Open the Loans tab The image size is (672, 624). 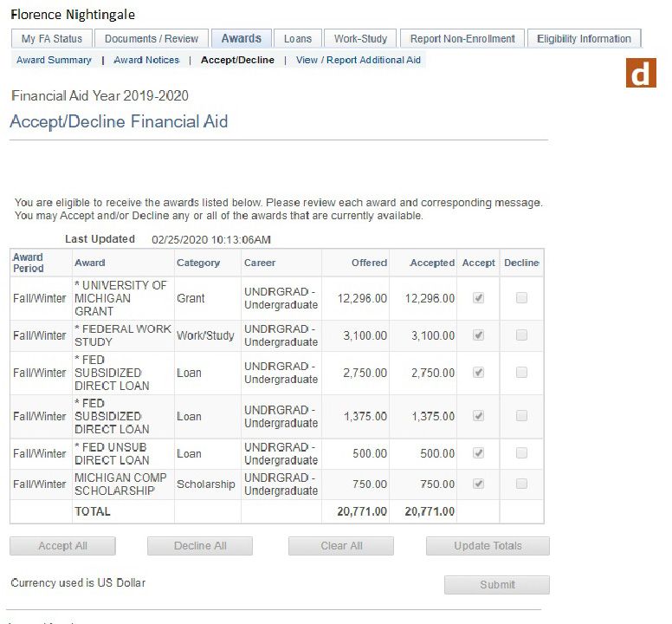point(298,39)
